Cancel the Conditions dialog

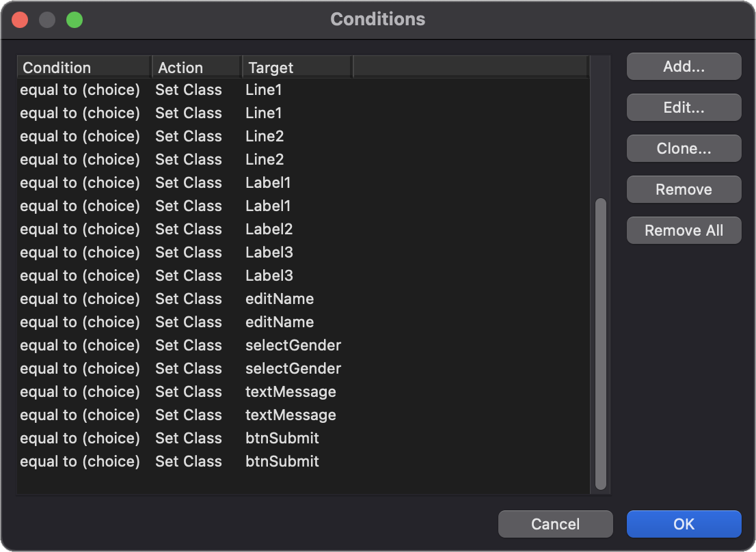pyautogui.click(x=555, y=524)
